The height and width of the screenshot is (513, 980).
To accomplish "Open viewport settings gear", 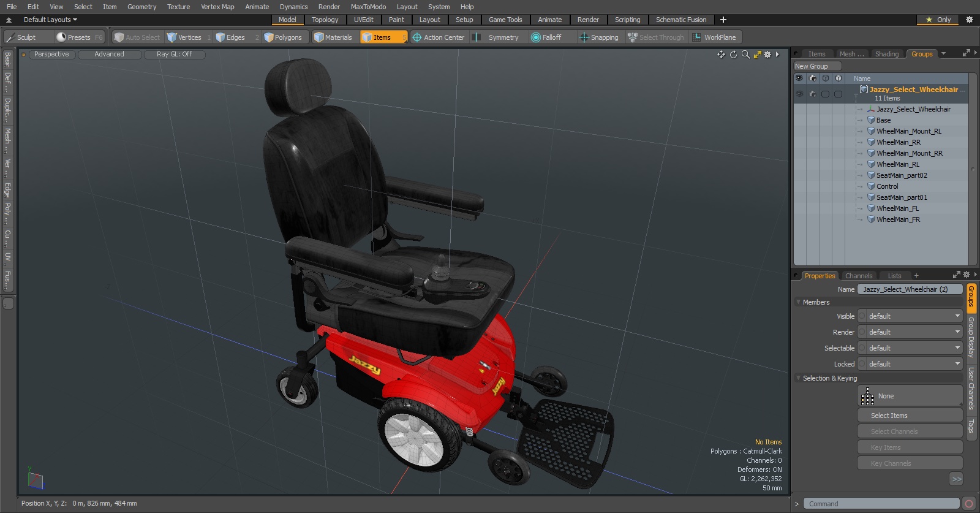I will (x=767, y=55).
